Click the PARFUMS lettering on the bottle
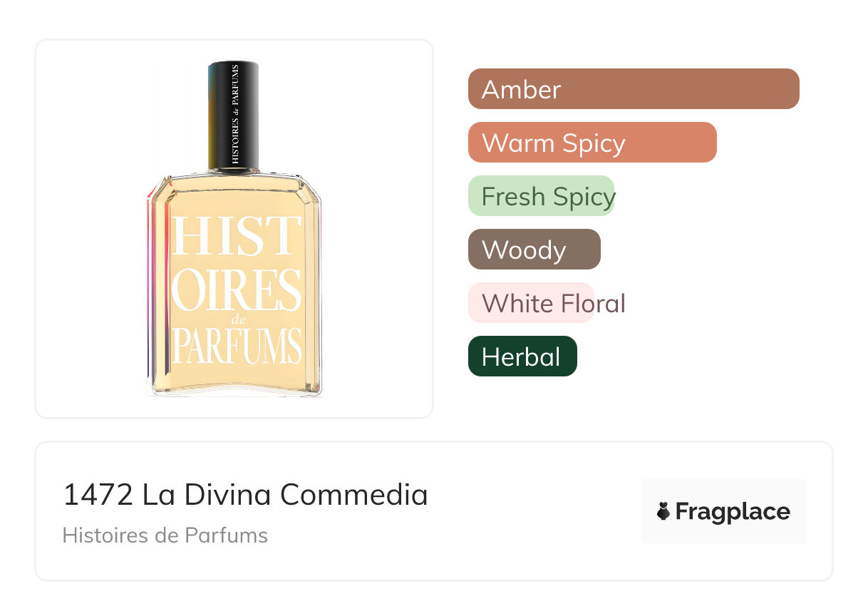This screenshot has width=868, height=616. (236, 347)
